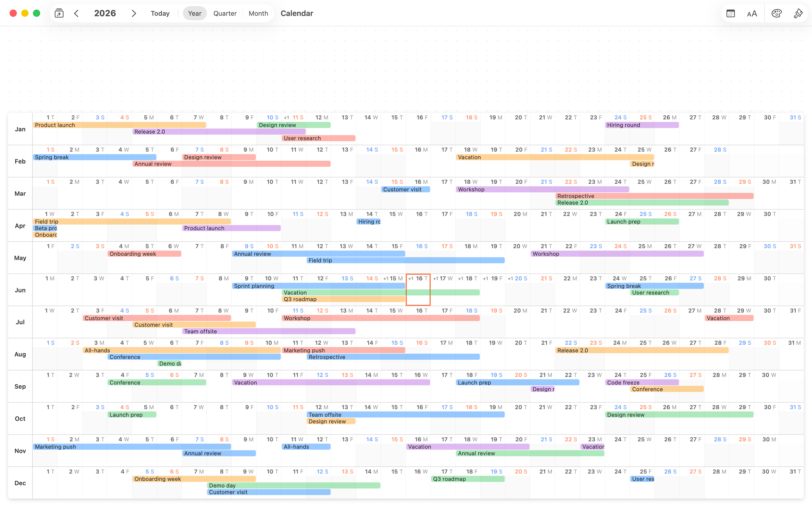
Task: Advance to next year with the right chevron
Action: [x=134, y=13]
